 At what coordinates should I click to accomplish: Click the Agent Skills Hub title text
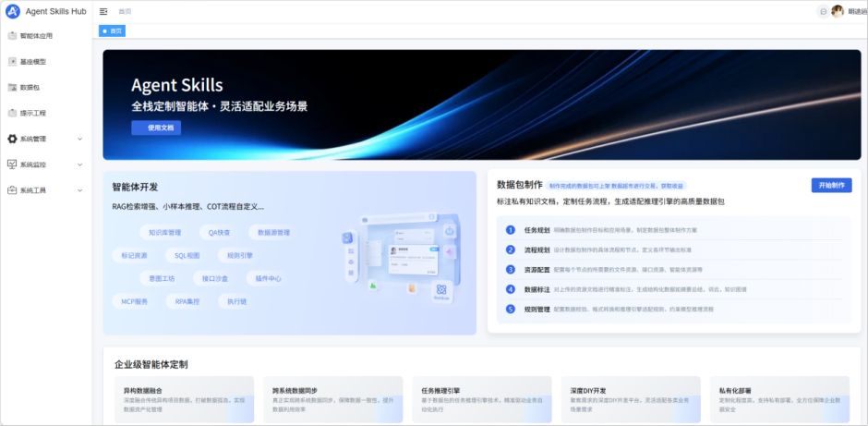(56, 11)
